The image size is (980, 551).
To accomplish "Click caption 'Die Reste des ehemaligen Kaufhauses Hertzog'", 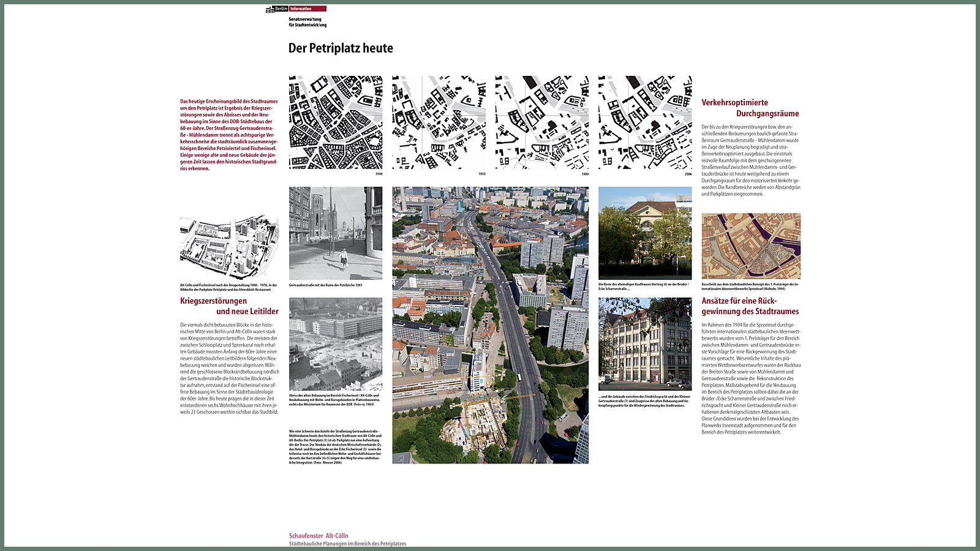I will point(644,287).
